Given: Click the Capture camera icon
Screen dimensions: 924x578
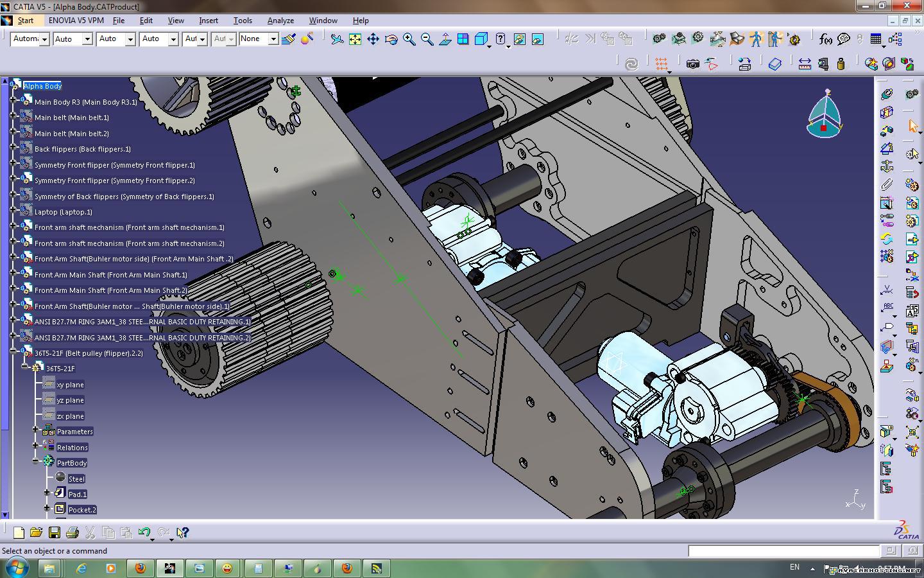Looking at the screenshot, I should click(x=692, y=64).
